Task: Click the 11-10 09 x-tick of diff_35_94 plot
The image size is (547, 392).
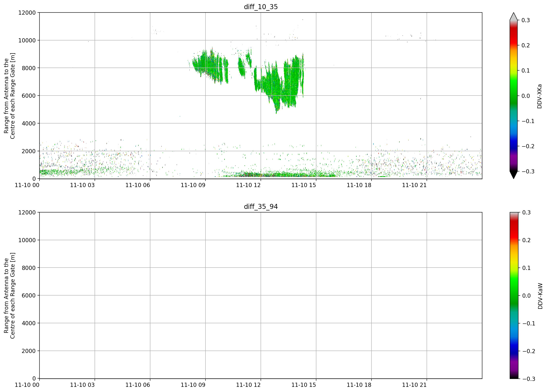Action: click(193, 385)
